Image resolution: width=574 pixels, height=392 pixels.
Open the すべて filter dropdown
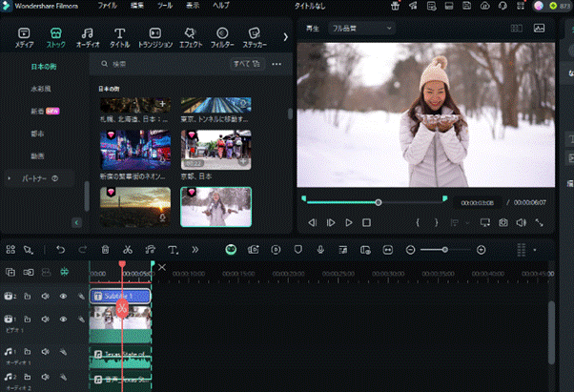click(247, 64)
